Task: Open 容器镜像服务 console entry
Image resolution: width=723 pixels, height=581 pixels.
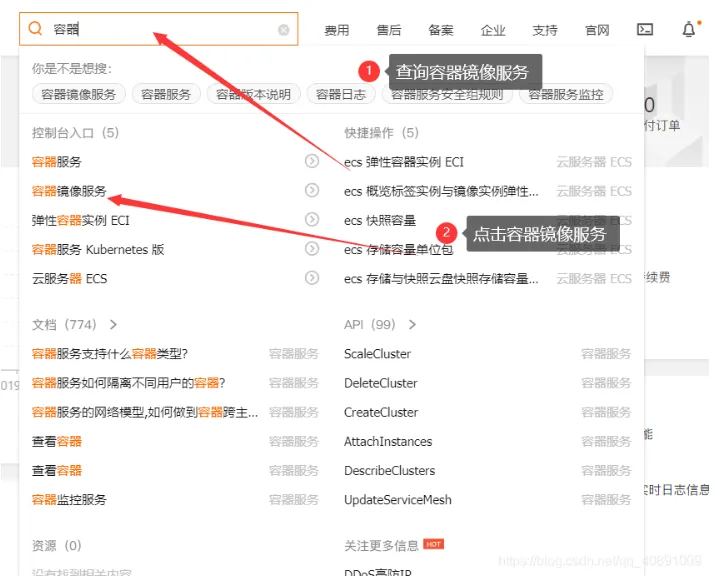Action: (x=69, y=191)
